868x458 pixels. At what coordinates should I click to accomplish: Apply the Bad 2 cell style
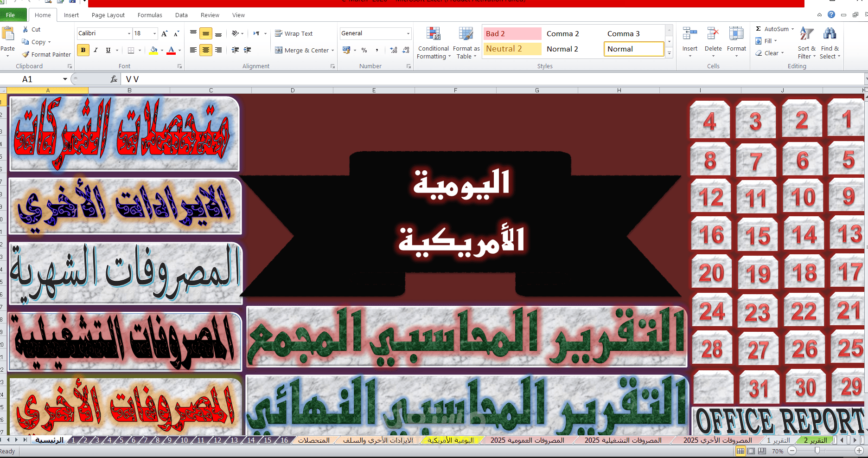click(512, 33)
